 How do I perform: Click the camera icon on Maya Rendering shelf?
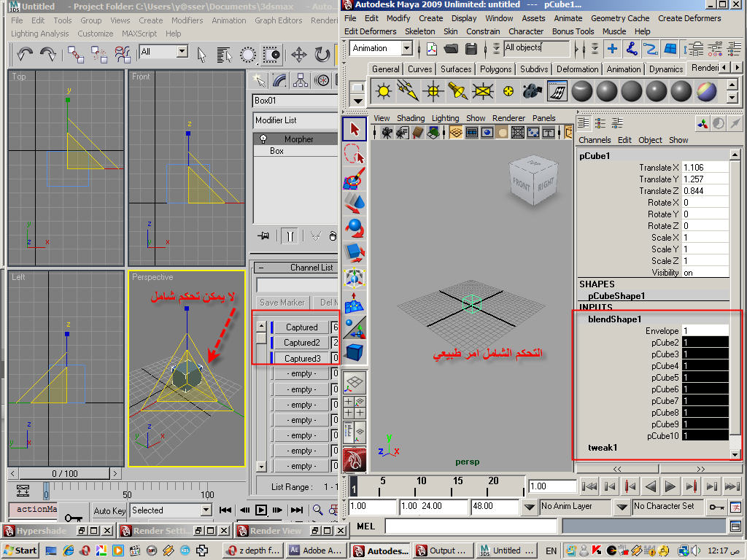pyautogui.click(x=532, y=90)
